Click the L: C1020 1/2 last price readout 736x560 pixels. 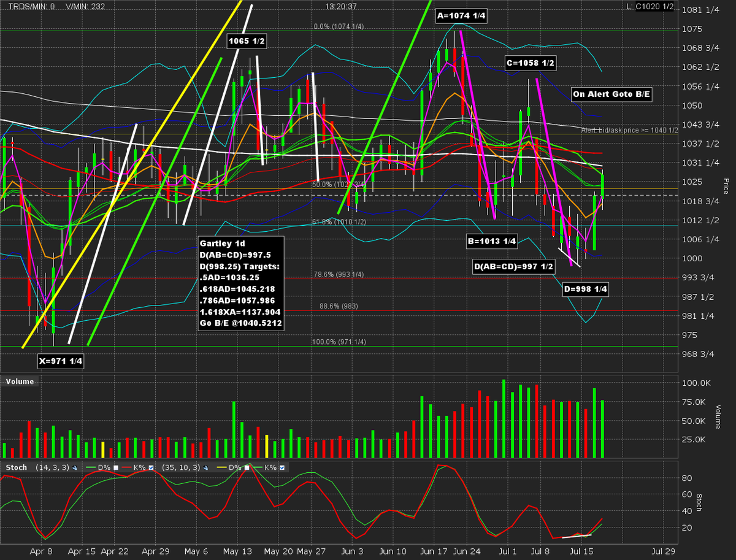[x=650, y=6]
